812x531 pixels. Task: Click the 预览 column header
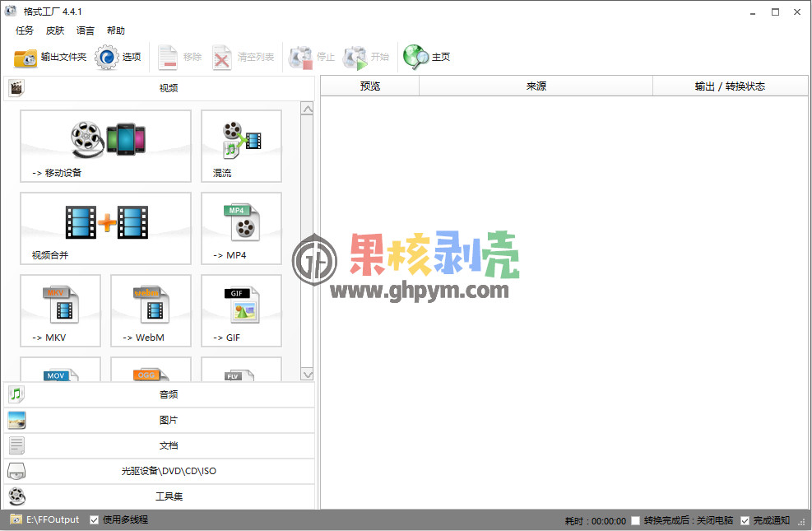click(x=369, y=86)
